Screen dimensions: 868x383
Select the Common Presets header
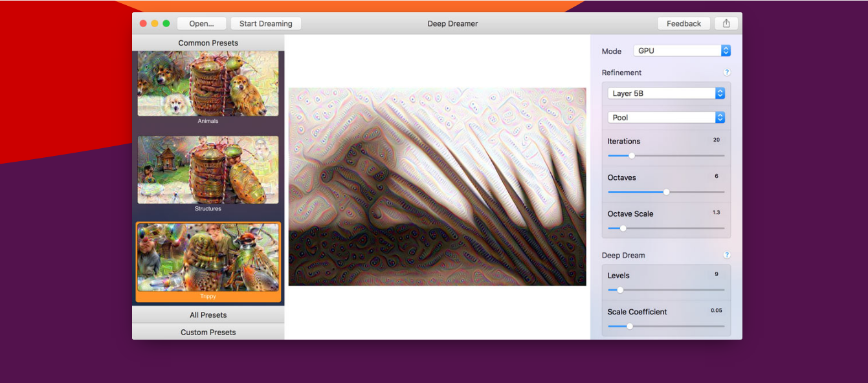(208, 43)
